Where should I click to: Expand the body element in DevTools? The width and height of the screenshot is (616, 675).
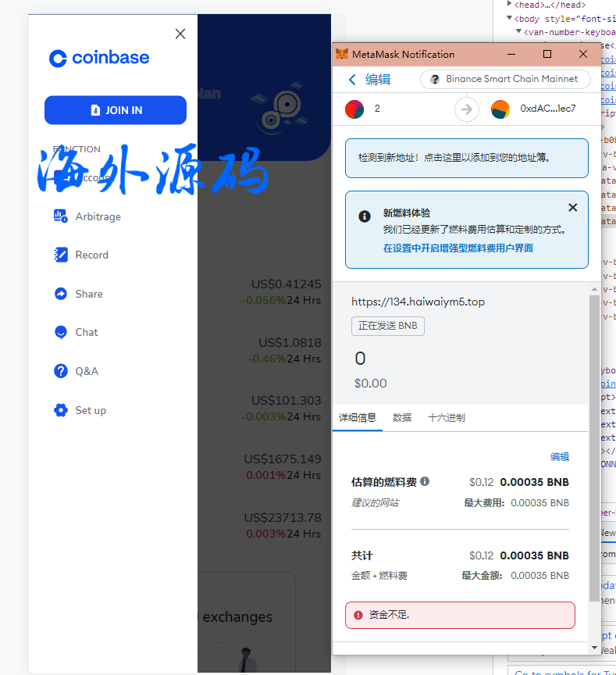[509, 17]
